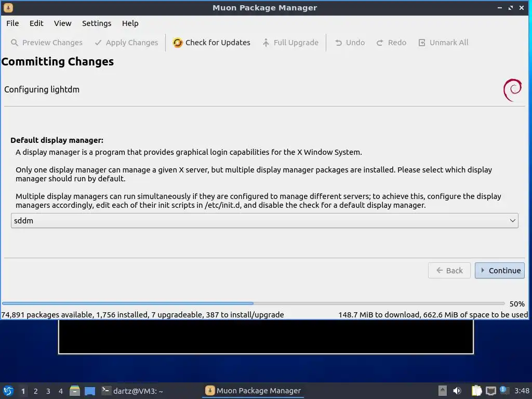Viewport: 532px width, 399px height.
Task: Click the Redo toolbar button
Action: click(x=391, y=43)
